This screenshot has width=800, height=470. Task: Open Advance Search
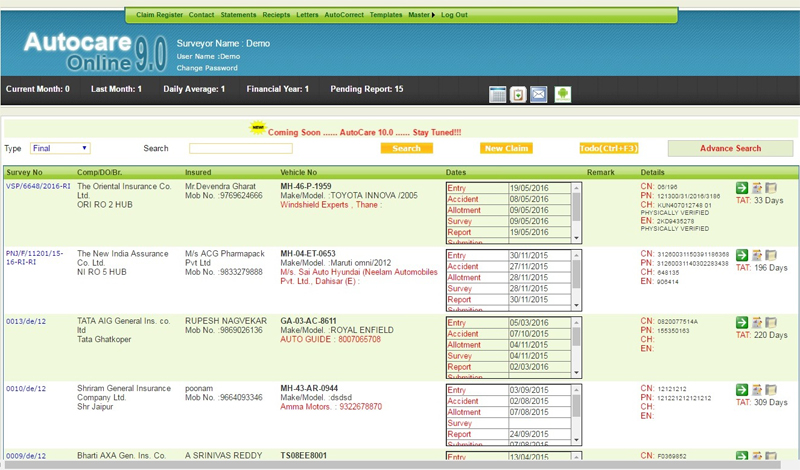[x=730, y=149]
